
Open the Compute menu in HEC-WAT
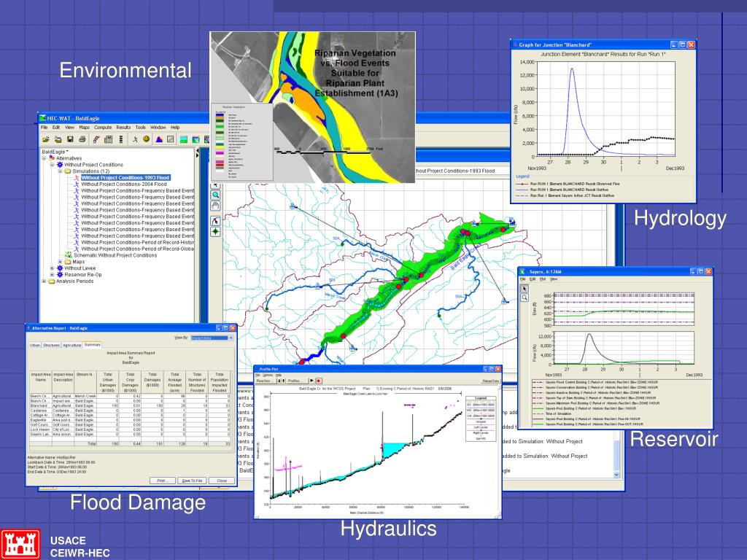(x=102, y=128)
